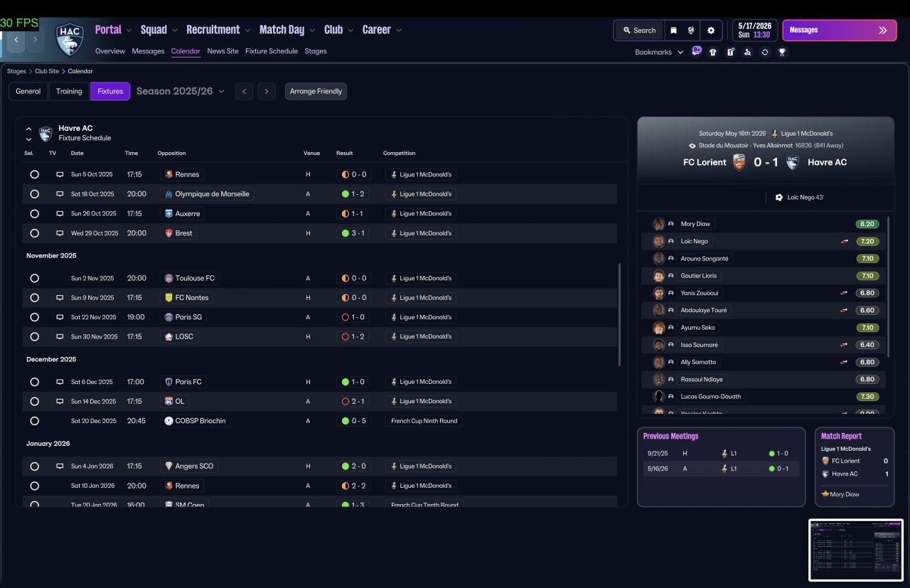The image size is (910, 588).
Task: Click the scouting search person icon
Action: click(747, 52)
